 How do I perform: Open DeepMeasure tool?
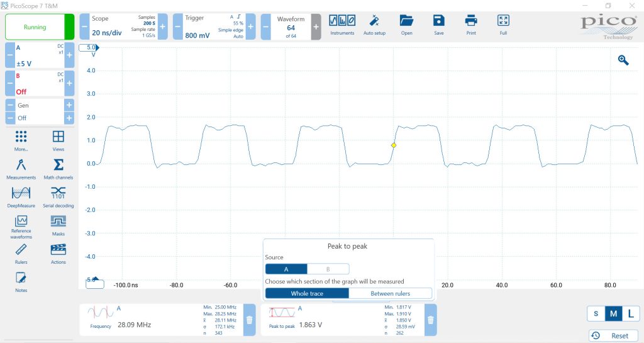click(x=21, y=196)
